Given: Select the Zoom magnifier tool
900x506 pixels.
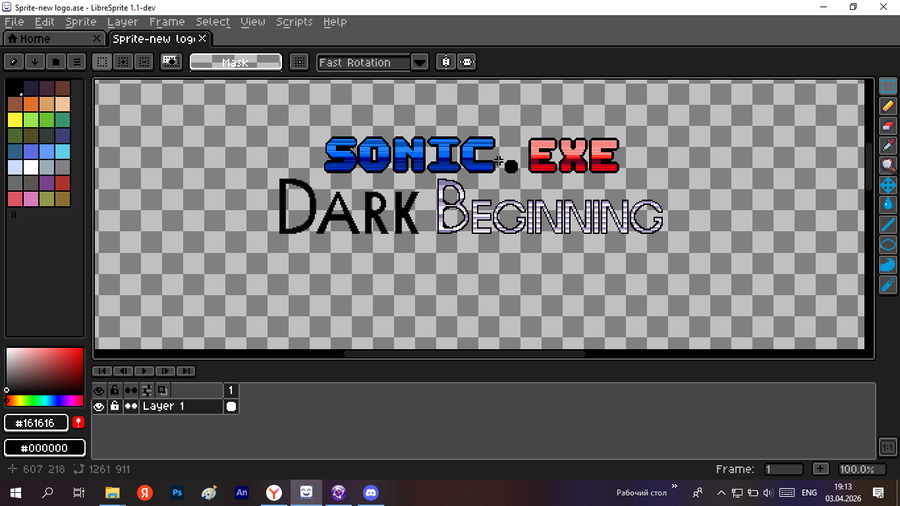Looking at the screenshot, I should 888,166.
